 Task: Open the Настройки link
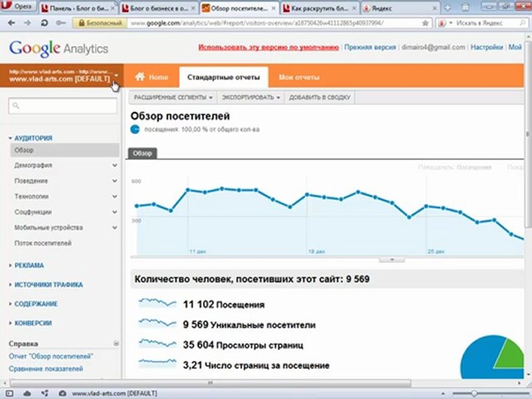click(487, 47)
